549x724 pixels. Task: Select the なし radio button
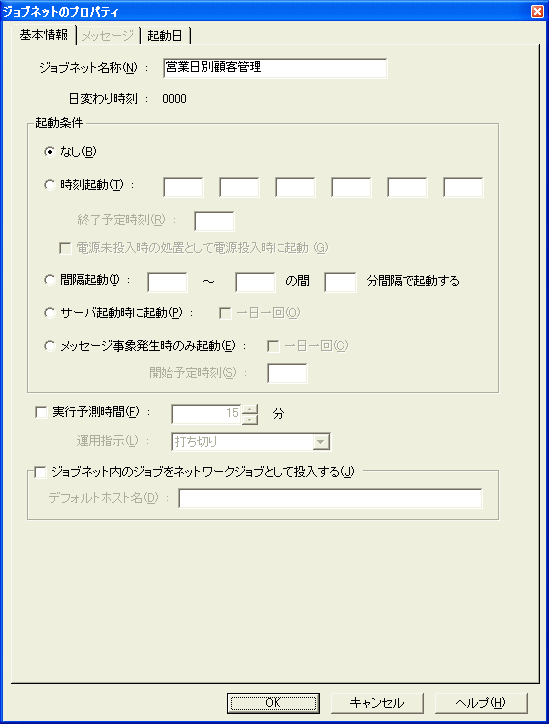tap(50, 151)
